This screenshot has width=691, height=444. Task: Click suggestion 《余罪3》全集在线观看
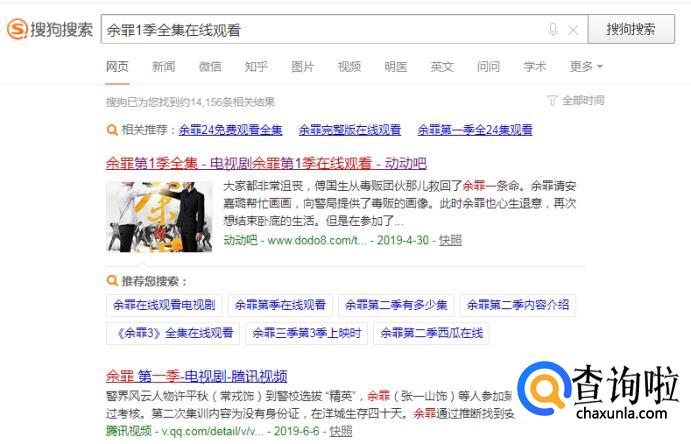(x=173, y=333)
